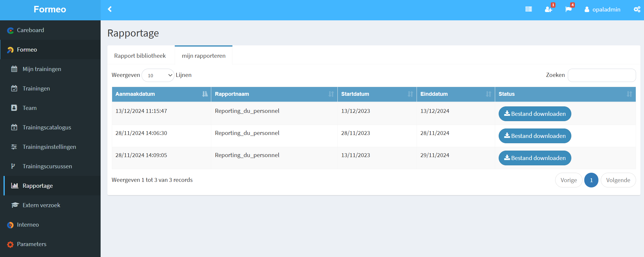
Task: Open the opaladmin user menu
Action: point(602,9)
